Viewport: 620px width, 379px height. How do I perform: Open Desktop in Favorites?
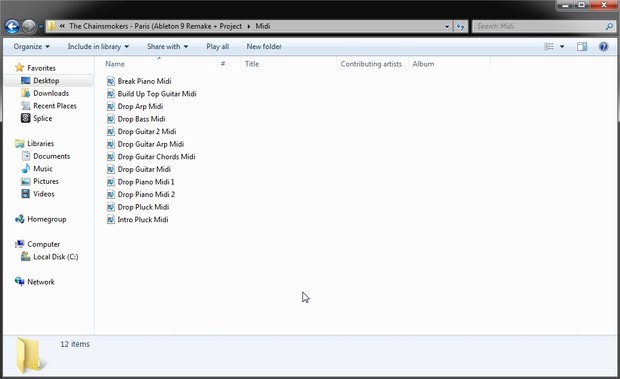point(46,81)
